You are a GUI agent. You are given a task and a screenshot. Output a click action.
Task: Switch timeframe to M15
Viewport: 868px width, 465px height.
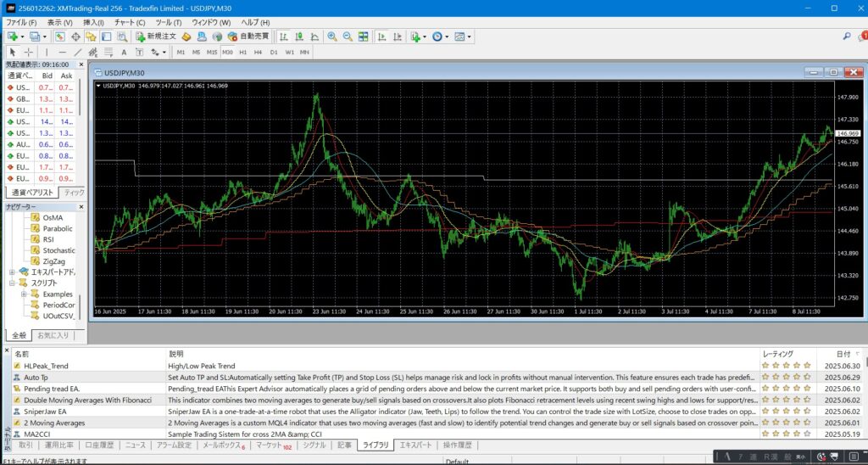(x=211, y=52)
